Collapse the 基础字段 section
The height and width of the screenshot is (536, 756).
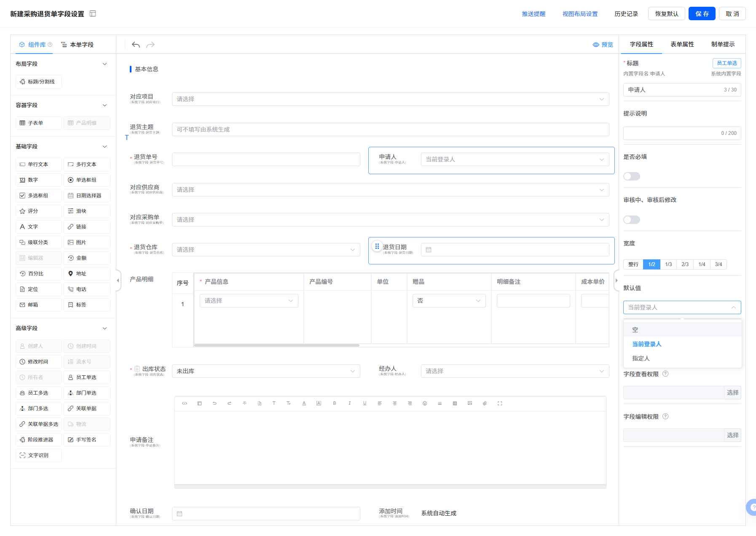pos(105,147)
